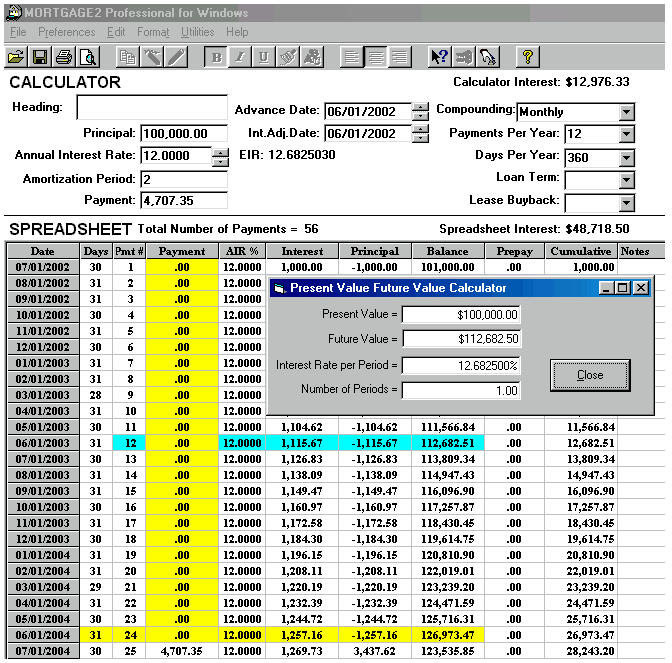Viewport: 672px width, 663px height.
Task: Open the Compounding dropdown
Action: (x=626, y=112)
